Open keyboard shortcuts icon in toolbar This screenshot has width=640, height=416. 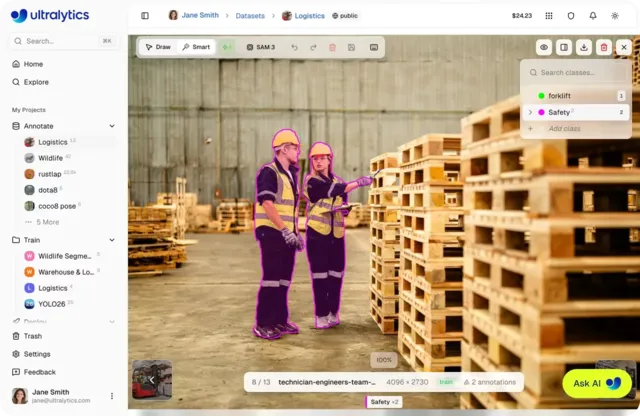coord(373,47)
